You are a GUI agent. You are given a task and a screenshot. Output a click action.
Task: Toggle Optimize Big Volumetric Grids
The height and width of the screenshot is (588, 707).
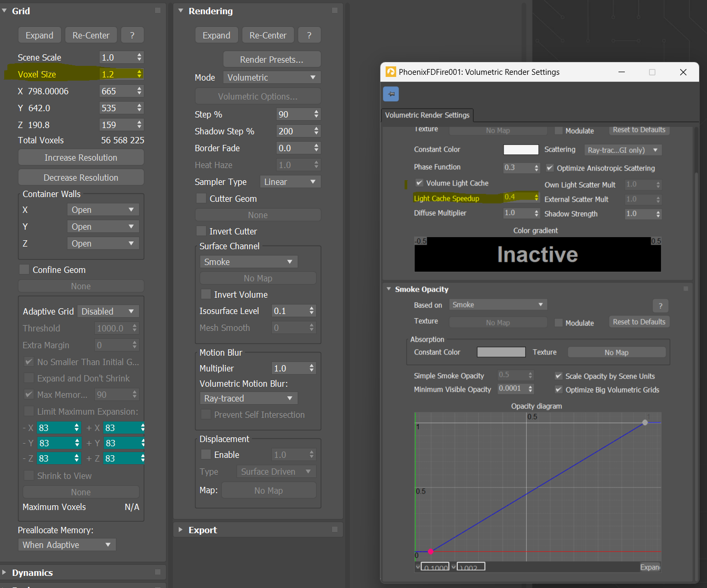558,390
